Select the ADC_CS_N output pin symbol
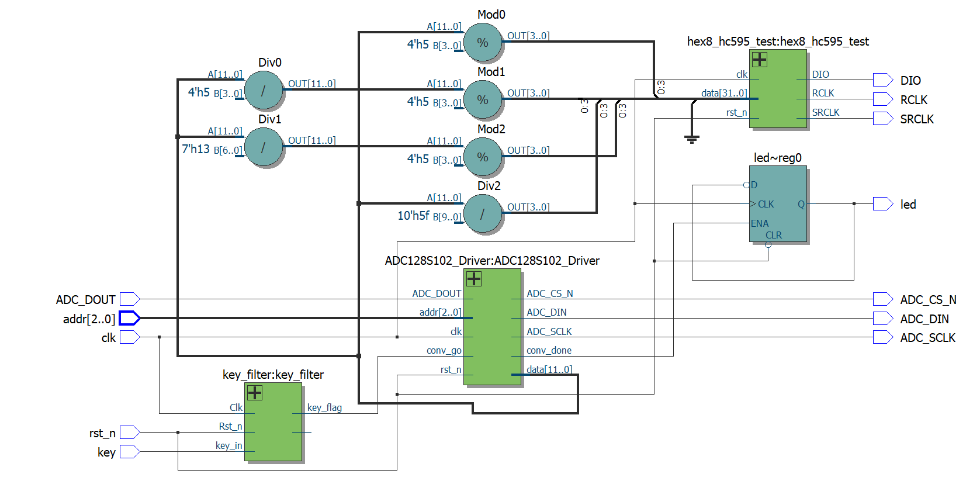 883,299
